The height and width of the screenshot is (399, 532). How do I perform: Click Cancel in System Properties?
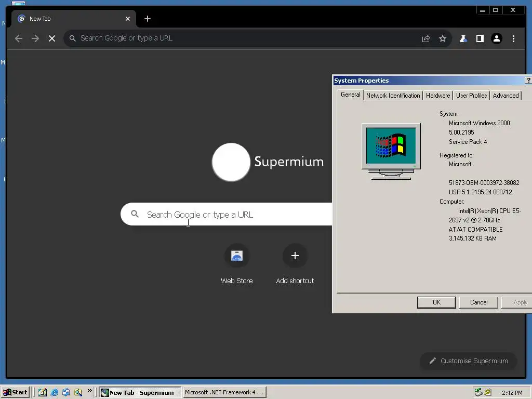click(478, 302)
